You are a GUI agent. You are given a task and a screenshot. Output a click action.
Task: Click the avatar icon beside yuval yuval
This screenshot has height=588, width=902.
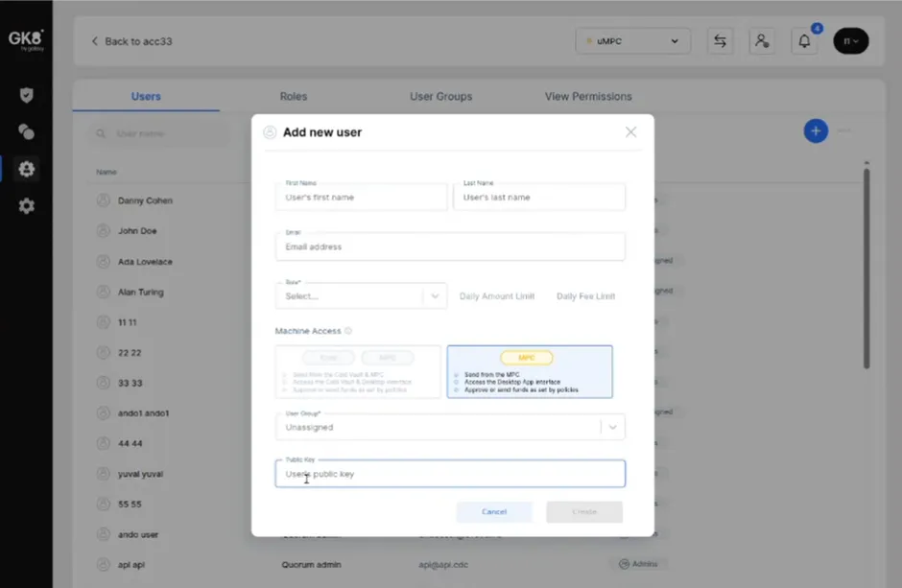tap(103, 474)
